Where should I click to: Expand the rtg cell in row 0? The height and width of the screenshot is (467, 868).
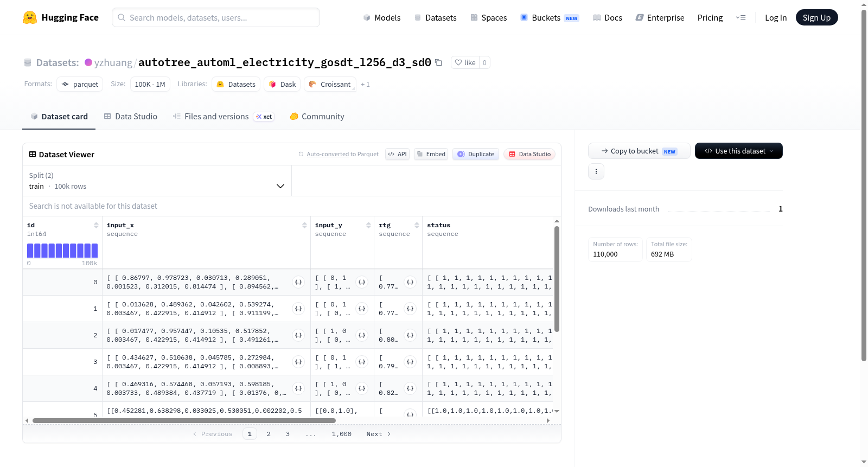(x=410, y=282)
